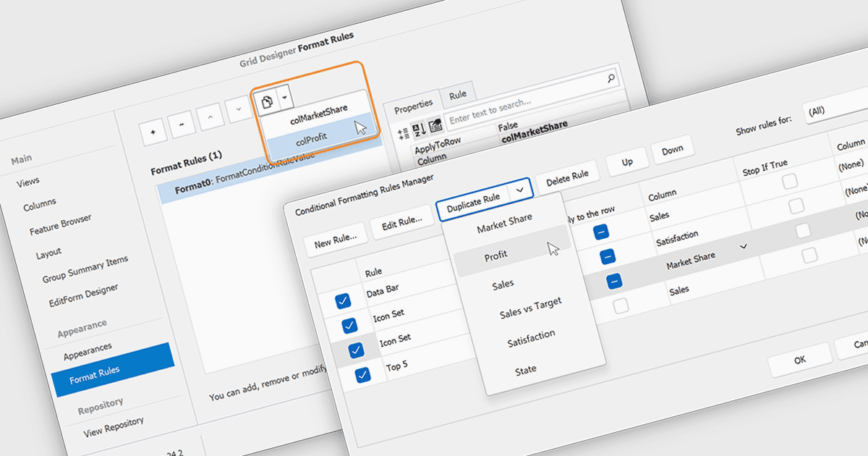Open Columns in Grid Designer sidebar
This screenshot has width=868, height=456.
[39, 206]
